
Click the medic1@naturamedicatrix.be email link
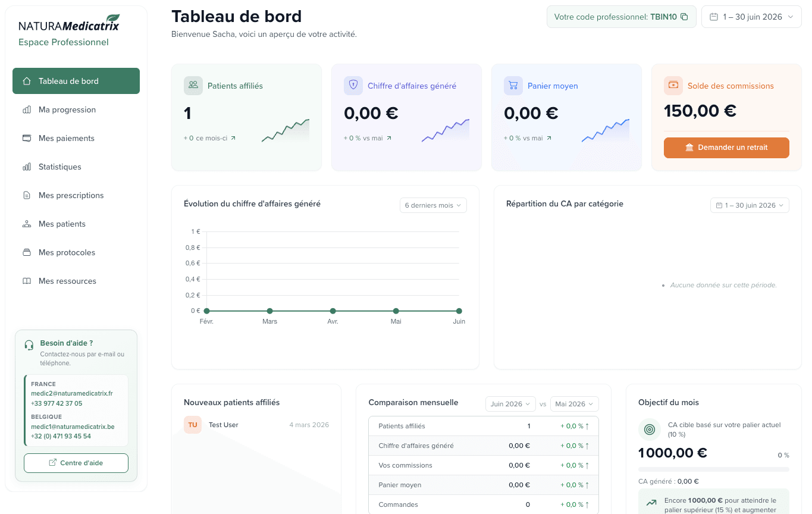pos(73,427)
